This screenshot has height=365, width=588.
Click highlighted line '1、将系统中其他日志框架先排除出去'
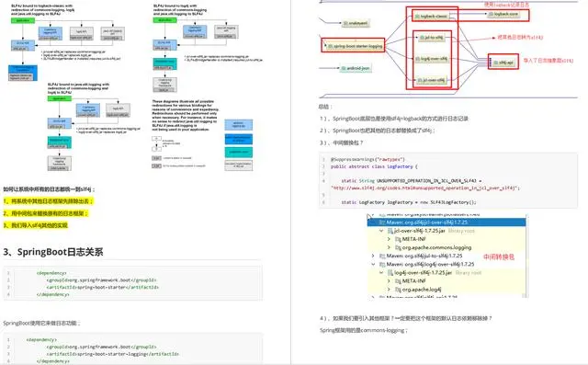[48, 201]
